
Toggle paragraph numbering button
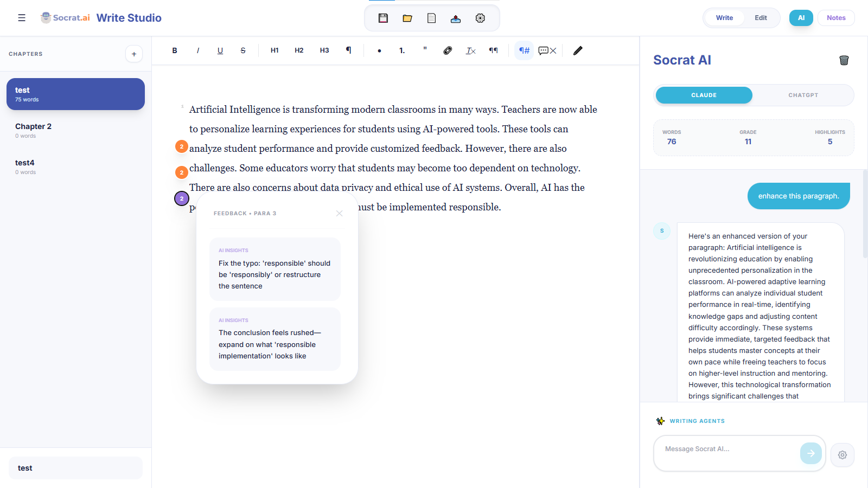[x=524, y=50]
